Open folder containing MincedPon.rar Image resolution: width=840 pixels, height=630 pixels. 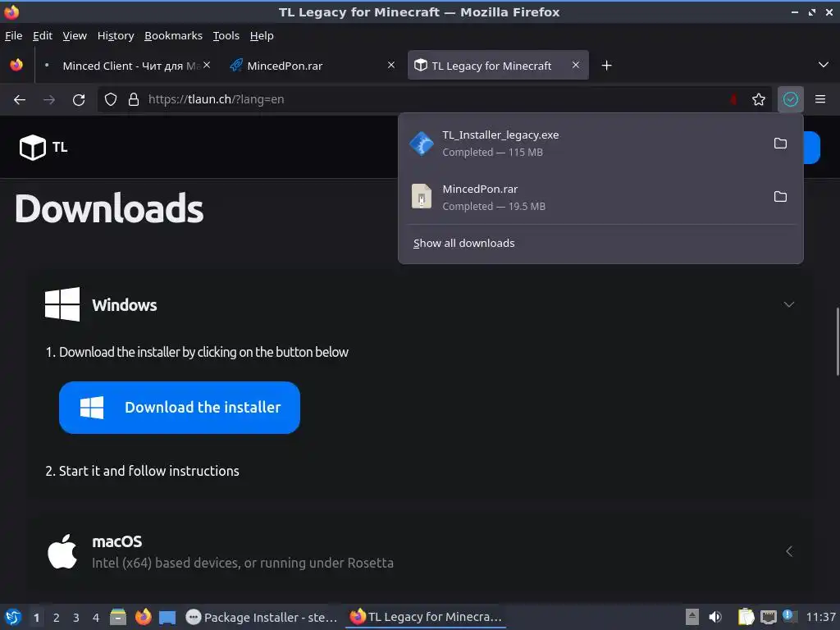pyautogui.click(x=781, y=197)
